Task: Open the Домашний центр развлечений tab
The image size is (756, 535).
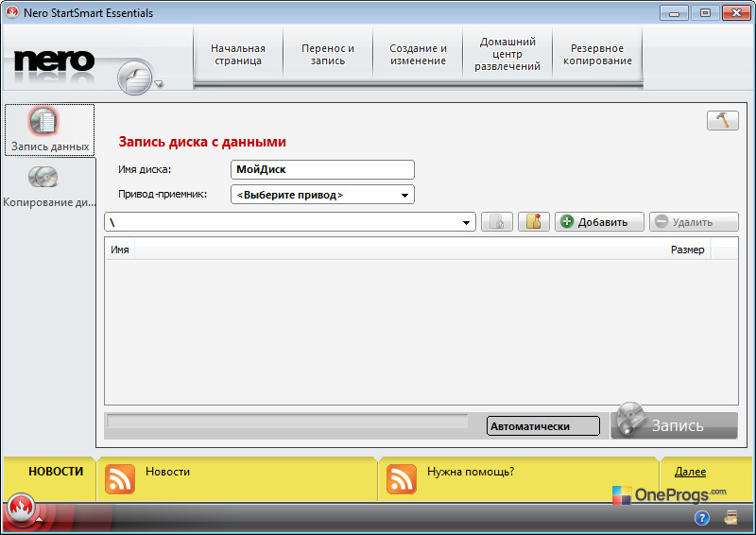Action: [x=507, y=55]
